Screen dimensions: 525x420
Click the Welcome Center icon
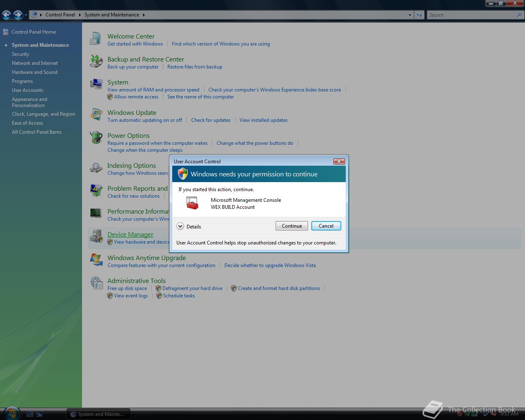click(96, 39)
